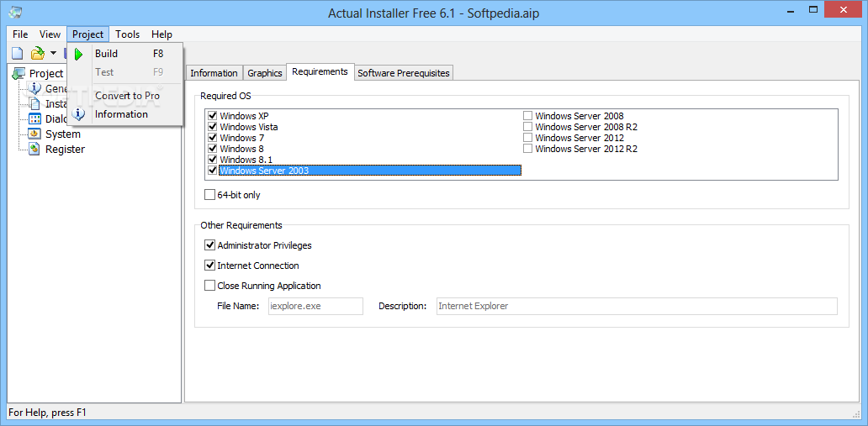Click the Register tree node icon
Viewport: 868px width, 426px height.
(x=34, y=149)
